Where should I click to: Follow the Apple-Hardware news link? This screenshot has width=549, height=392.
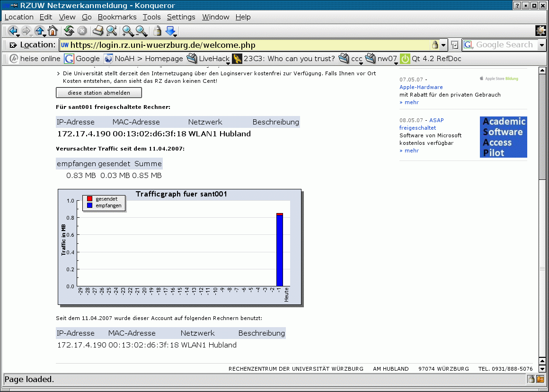pyautogui.click(x=421, y=87)
